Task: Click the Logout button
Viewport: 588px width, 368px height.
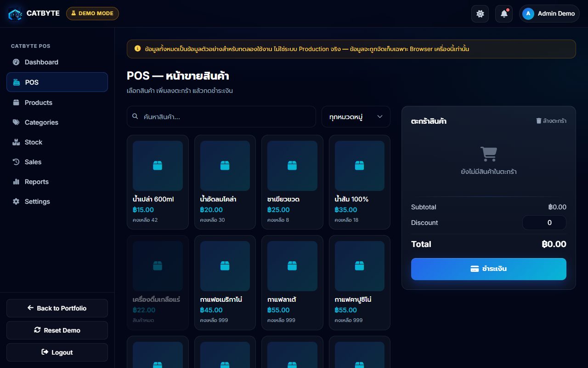Action: 57,352
